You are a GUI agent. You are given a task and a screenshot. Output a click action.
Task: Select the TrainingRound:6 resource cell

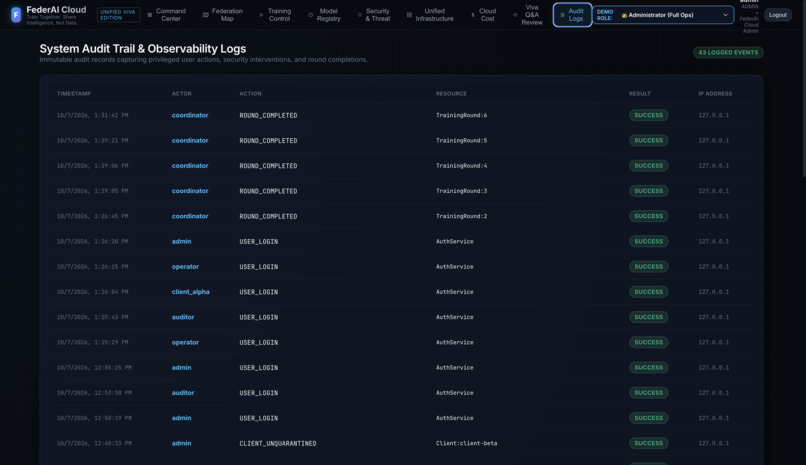pos(461,115)
